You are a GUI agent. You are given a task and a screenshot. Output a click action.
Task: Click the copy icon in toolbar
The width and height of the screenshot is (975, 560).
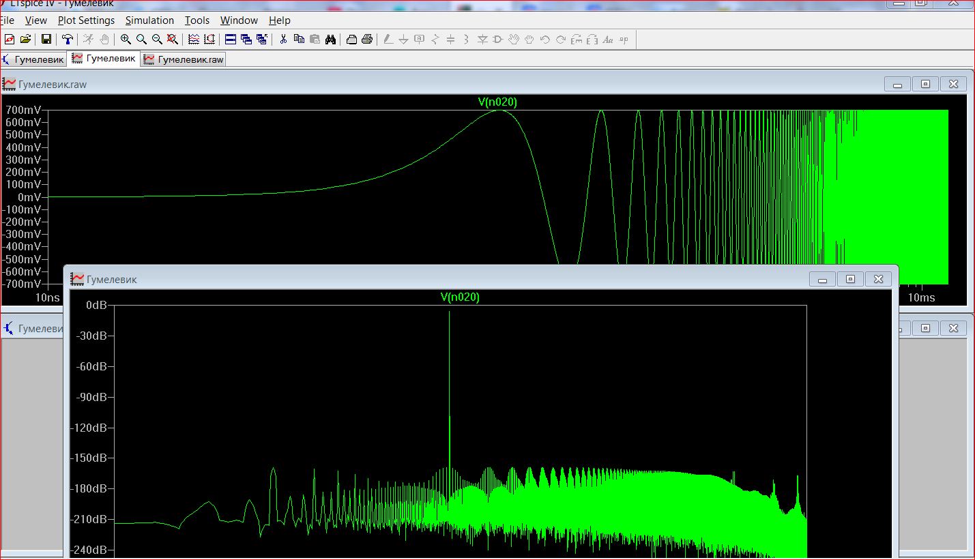pos(299,40)
